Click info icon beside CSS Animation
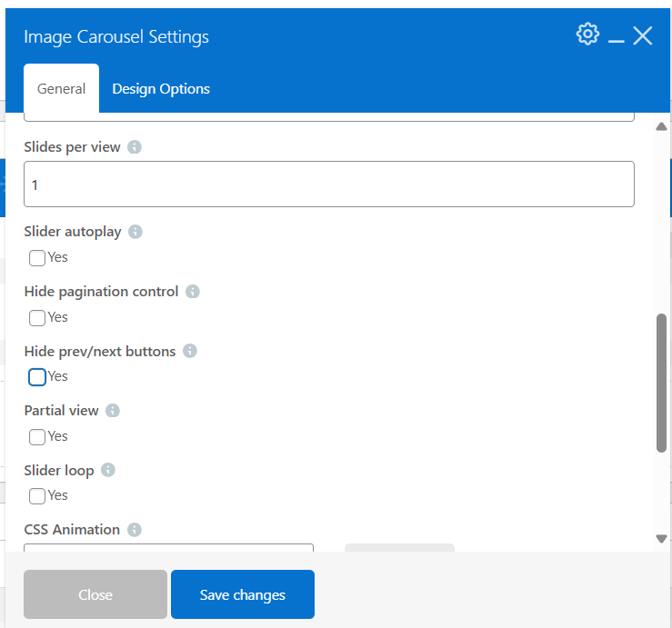The height and width of the screenshot is (628, 672). coord(135,530)
